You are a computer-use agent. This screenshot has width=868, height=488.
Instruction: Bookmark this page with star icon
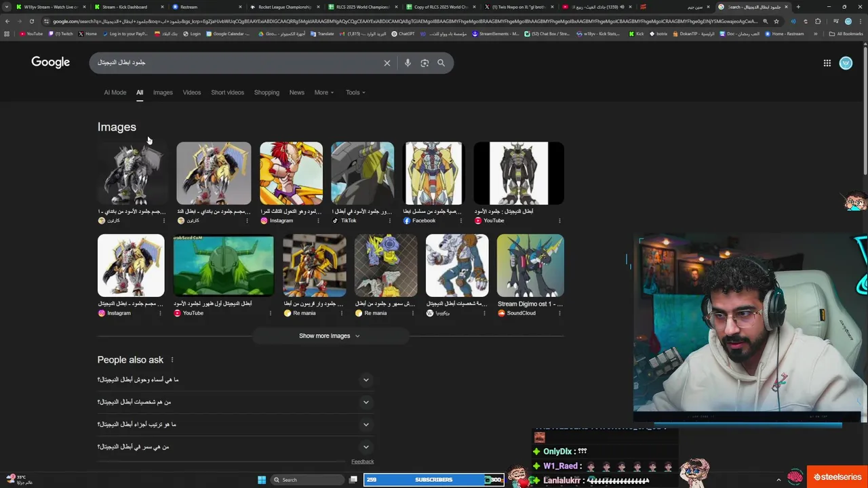pos(776,21)
